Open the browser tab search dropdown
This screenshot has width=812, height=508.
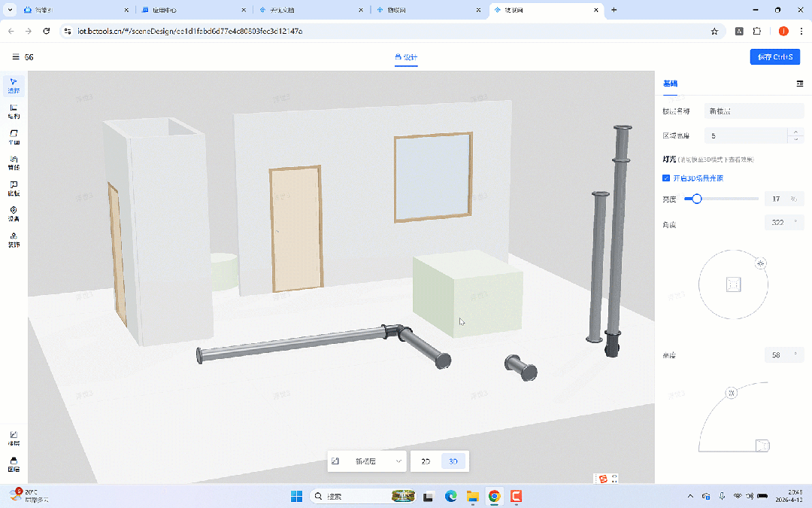click(x=10, y=10)
